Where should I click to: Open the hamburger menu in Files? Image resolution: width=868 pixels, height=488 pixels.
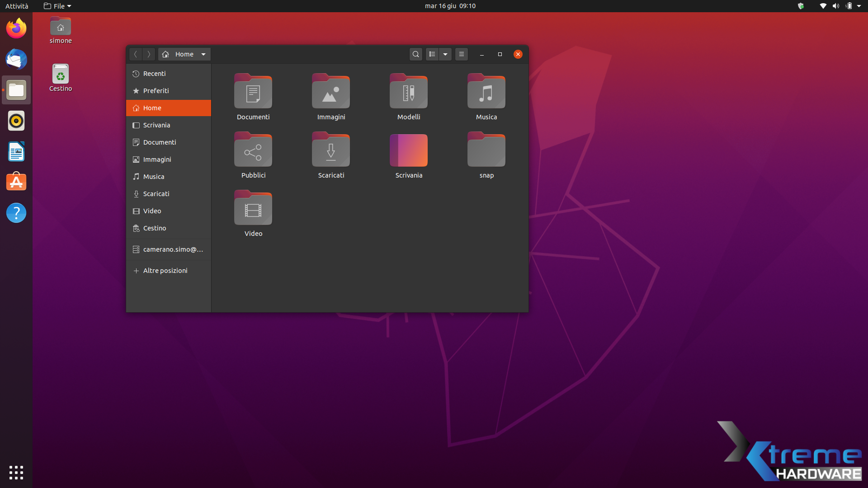click(461, 54)
